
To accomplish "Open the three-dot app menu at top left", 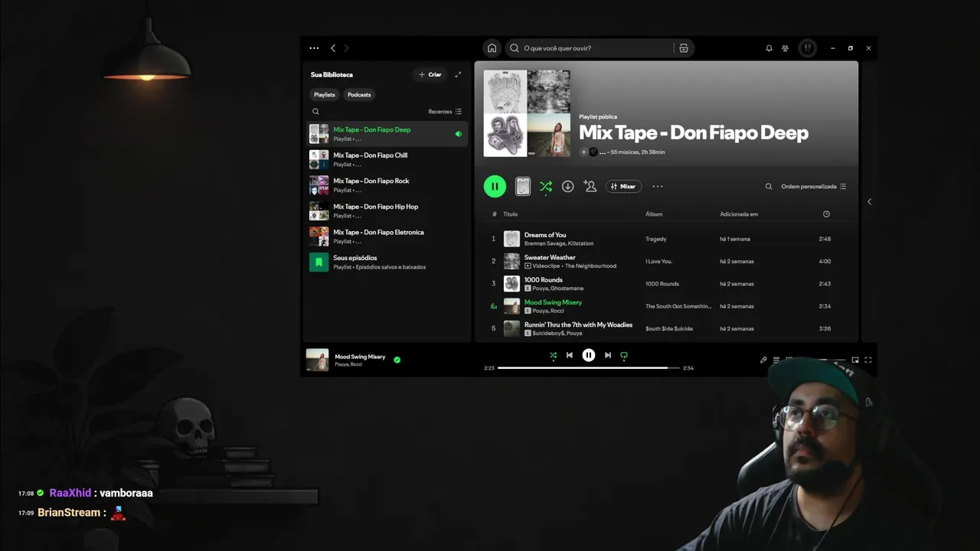I will click(x=314, y=48).
